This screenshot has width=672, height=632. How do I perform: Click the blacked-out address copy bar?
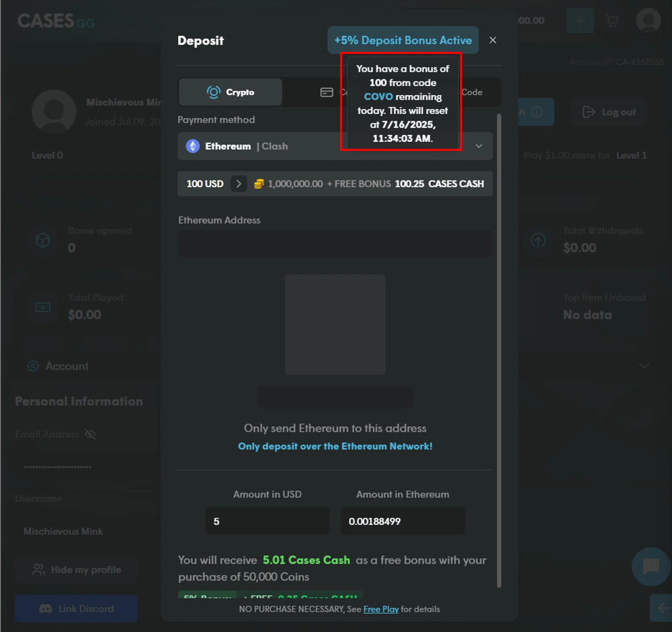click(x=335, y=397)
